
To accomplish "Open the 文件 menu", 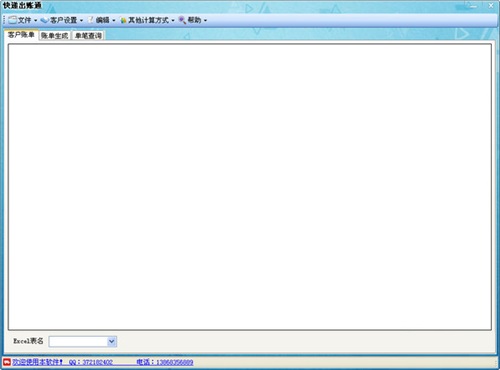I will pyautogui.click(x=22, y=20).
